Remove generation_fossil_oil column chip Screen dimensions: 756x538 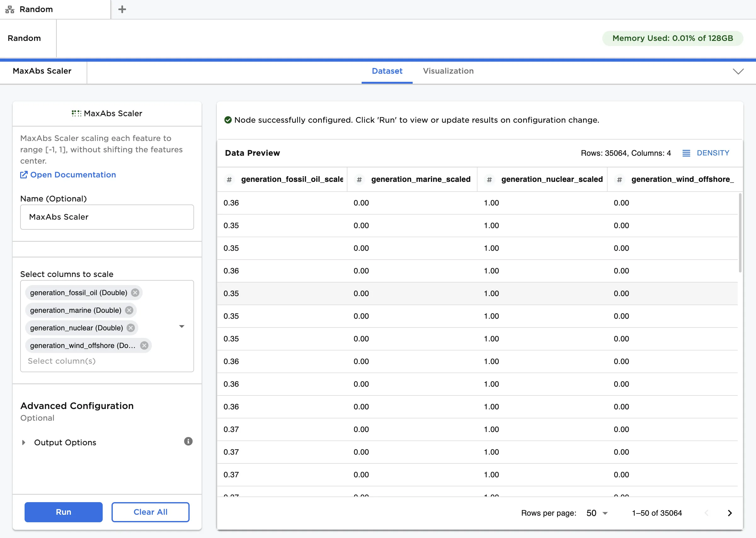pyautogui.click(x=135, y=293)
